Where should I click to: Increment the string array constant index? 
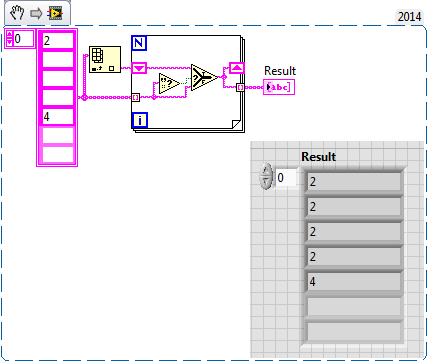pyautogui.click(x=10, y=34)
